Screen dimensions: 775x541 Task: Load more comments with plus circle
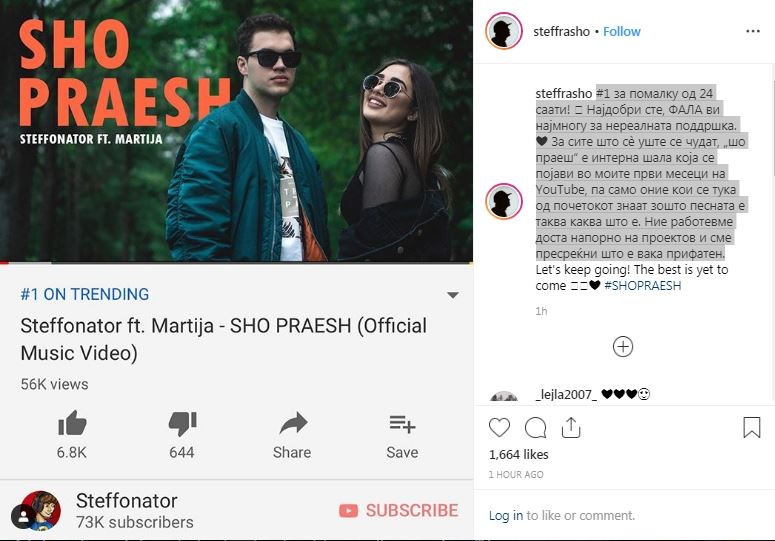coord(623,347)
